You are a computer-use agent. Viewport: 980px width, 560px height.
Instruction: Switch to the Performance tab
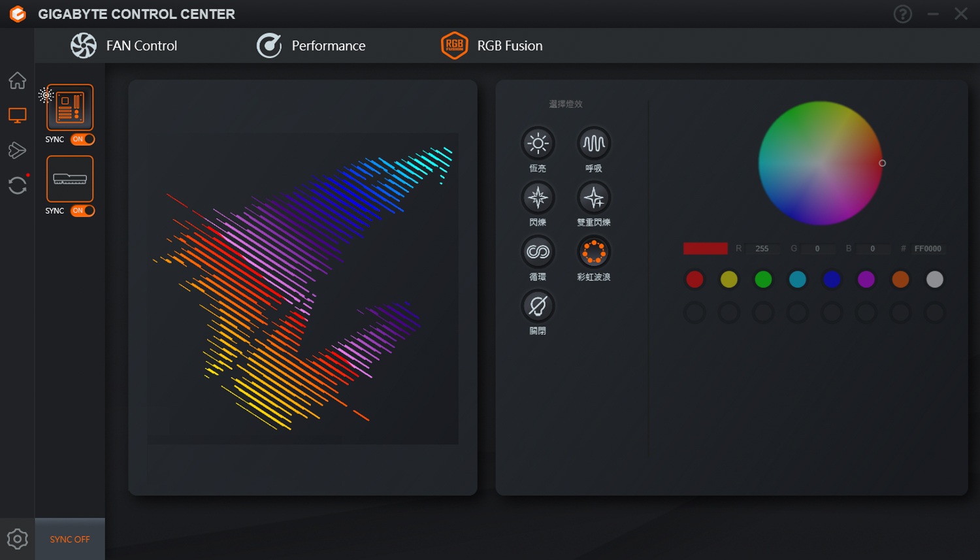pos(311,46)
